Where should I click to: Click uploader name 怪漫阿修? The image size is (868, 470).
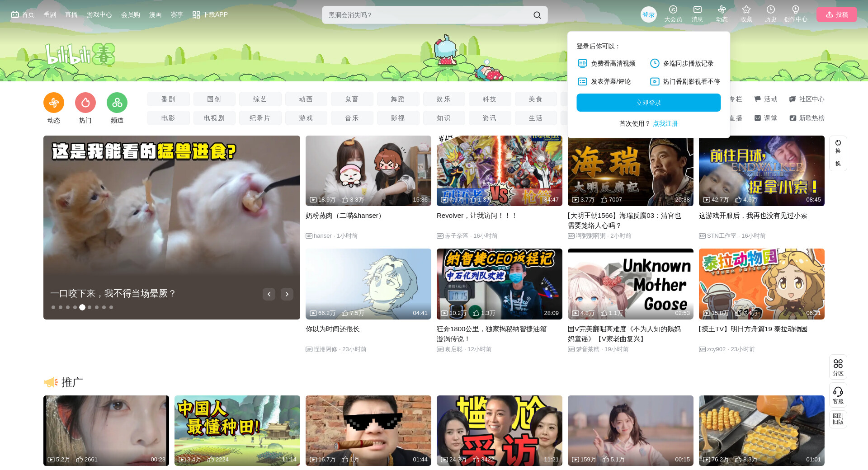(325, 349)
